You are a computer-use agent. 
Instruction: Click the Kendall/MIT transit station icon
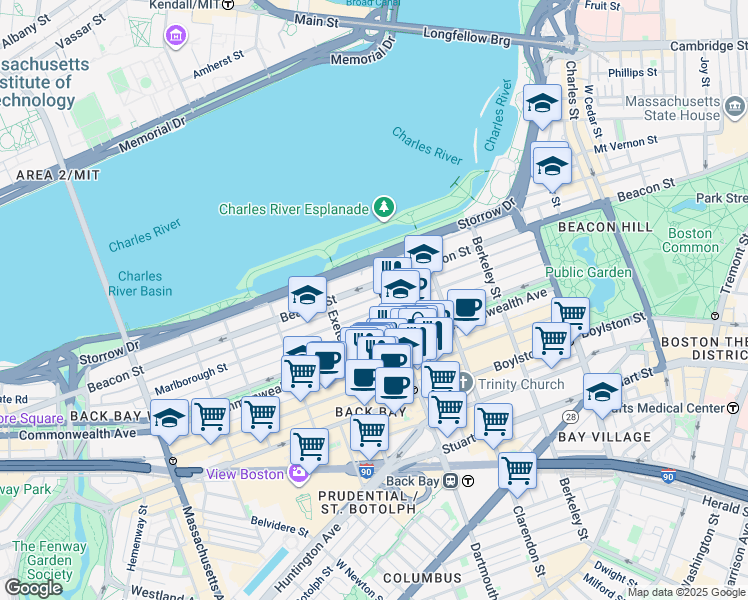(x=229, y=4)
